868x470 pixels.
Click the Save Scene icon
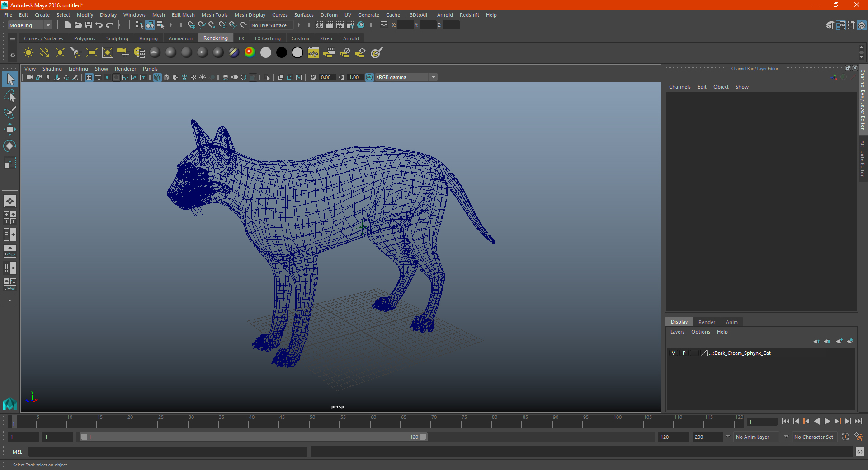coord(89,25)
